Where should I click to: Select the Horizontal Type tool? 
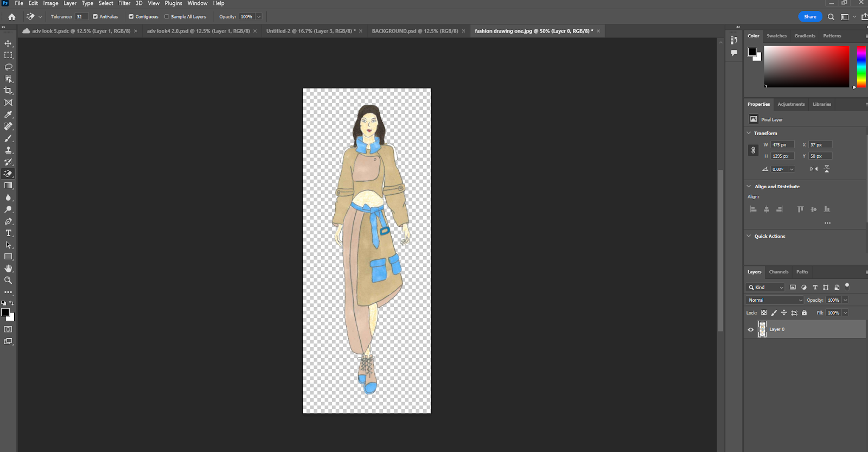tap(8, 233)
